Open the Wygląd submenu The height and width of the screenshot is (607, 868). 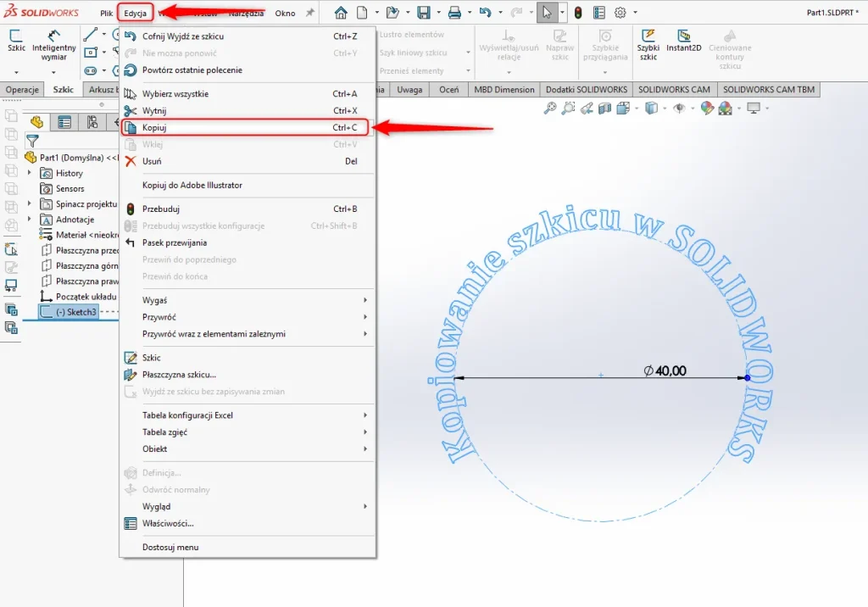tap(248, 506)
